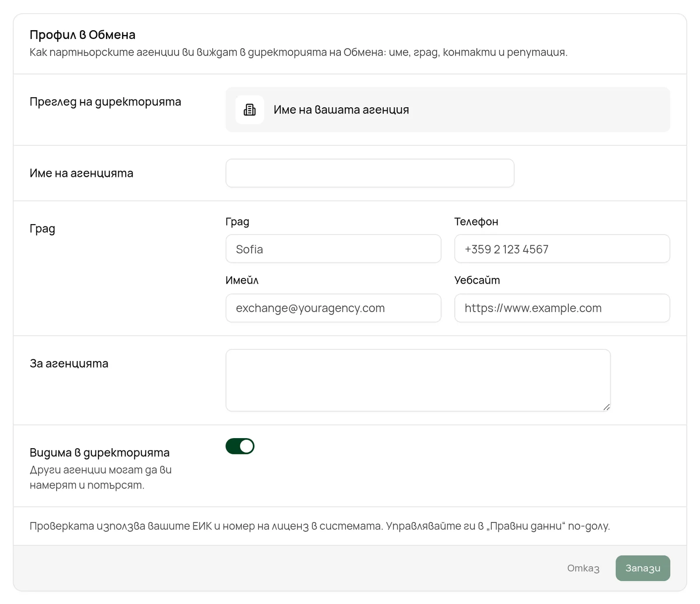Click the 'Телефон' field label
The height and width of the screenshot is (604, 700).
(x=476, y=222)
